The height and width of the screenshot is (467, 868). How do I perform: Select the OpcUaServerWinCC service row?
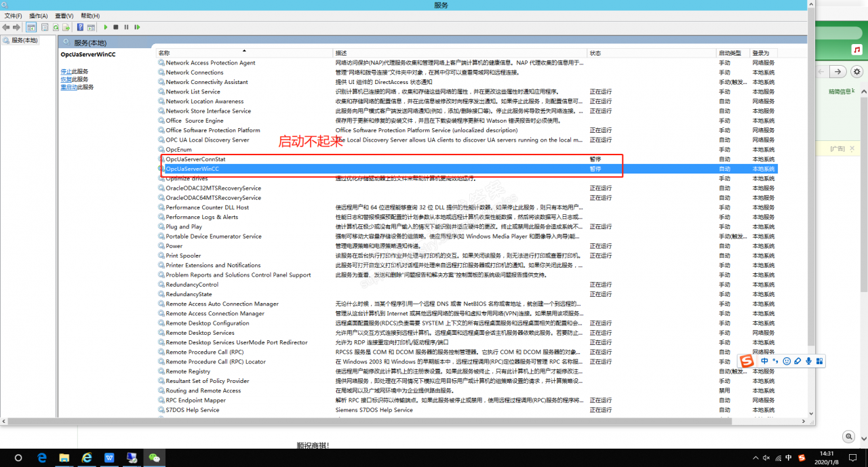(467, 169)
